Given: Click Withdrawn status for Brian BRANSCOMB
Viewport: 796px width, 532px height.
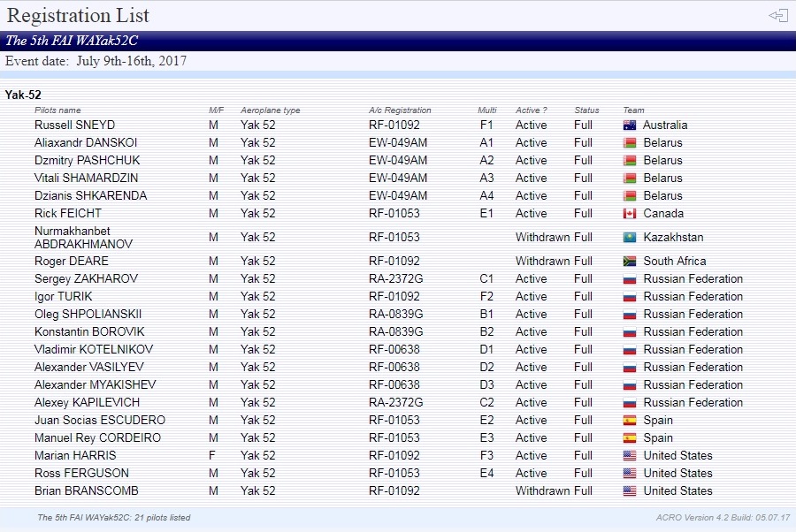Looking at the screenshot, I should click(x=543, y=491).
